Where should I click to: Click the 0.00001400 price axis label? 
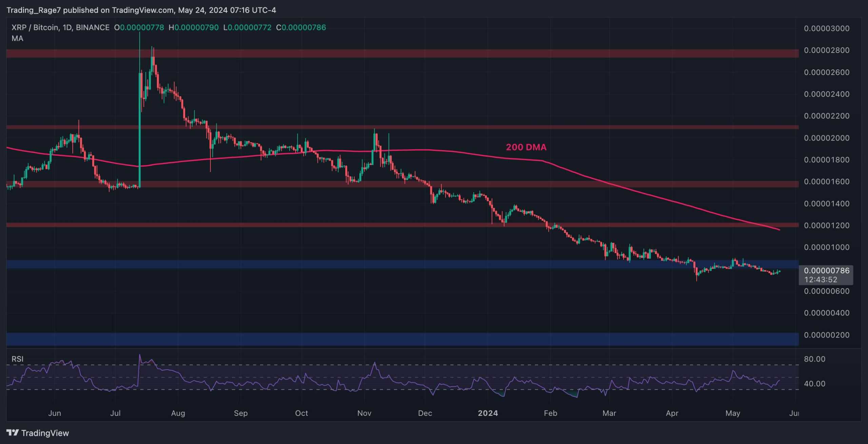[827, 204]
